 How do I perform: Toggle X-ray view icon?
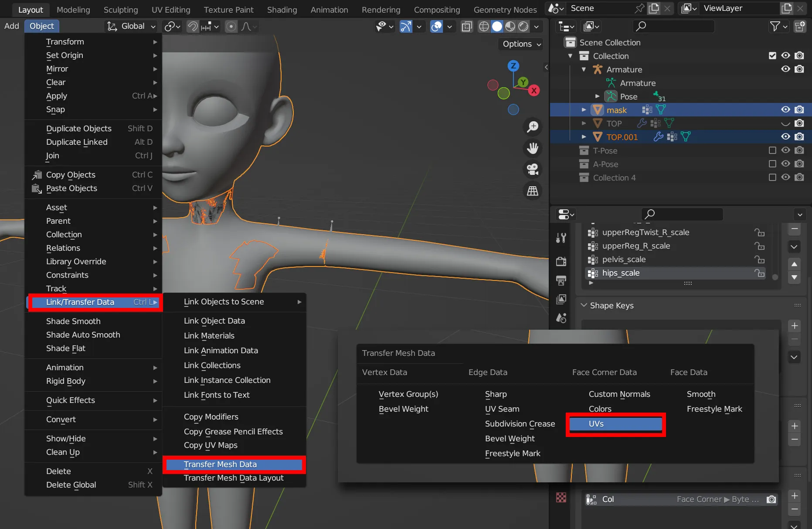coord(467,27)
